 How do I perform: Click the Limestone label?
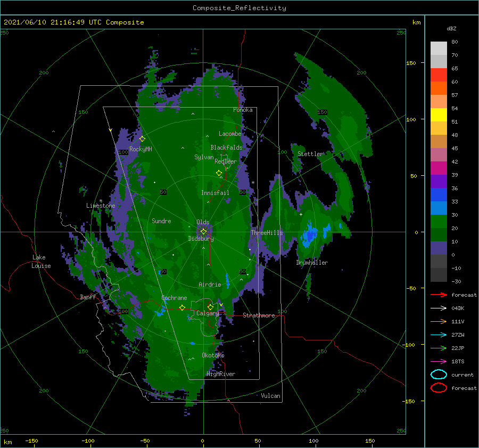[101, 206]
